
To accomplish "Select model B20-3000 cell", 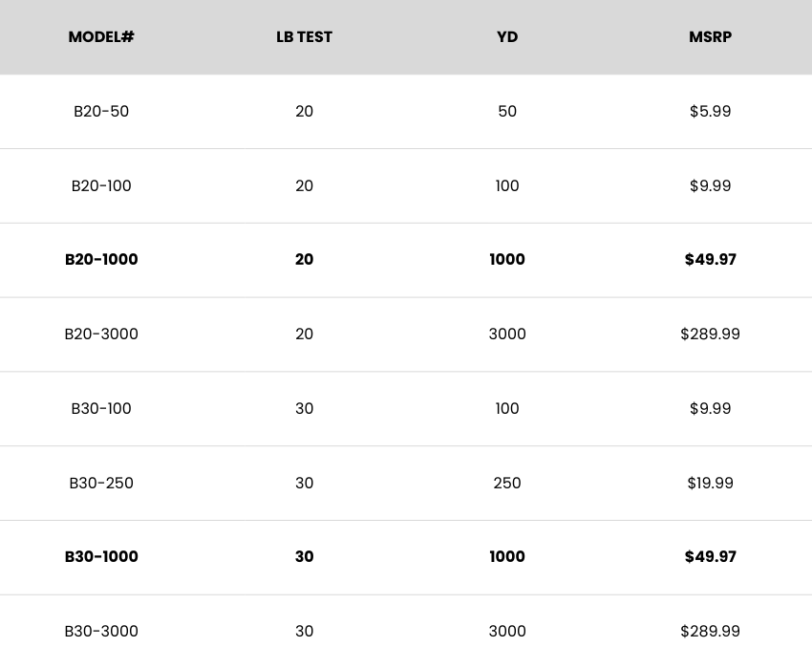I will coord(101,334).
